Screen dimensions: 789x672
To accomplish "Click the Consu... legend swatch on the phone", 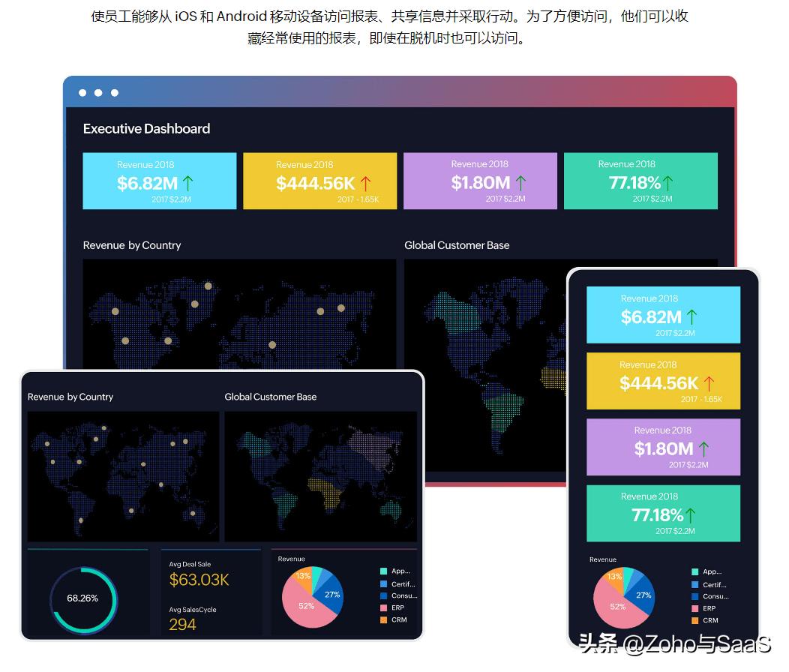I will (695, 596).
